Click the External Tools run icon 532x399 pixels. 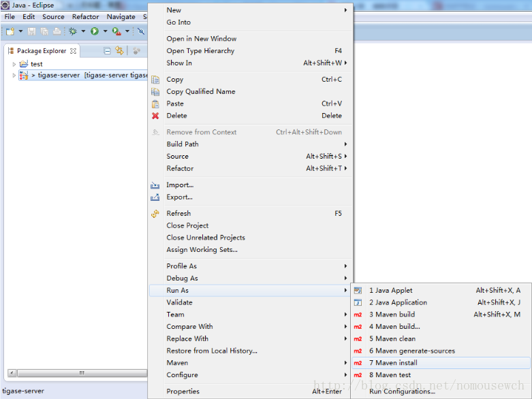click(116, 31)
